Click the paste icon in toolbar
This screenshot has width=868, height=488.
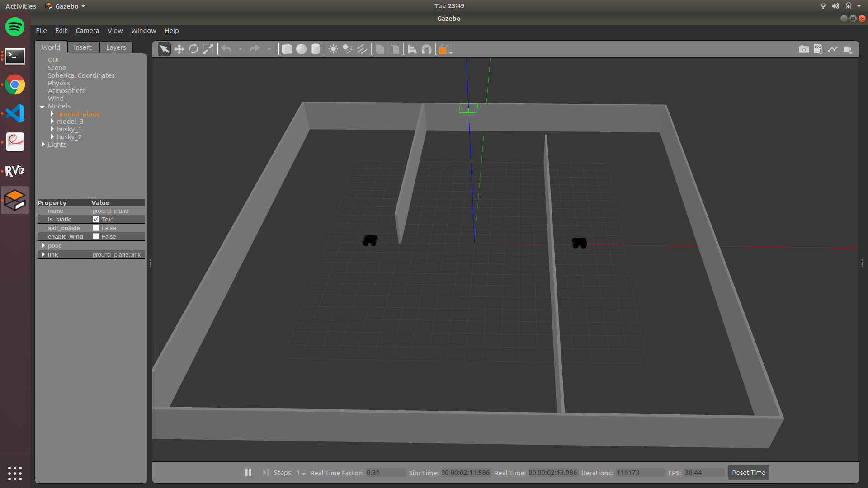pos(395,49)
